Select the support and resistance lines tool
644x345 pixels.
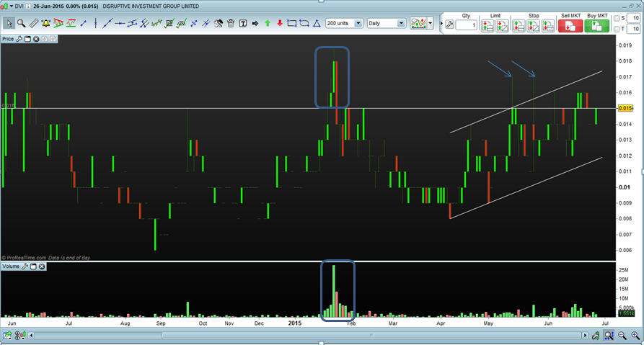[71, 23]
